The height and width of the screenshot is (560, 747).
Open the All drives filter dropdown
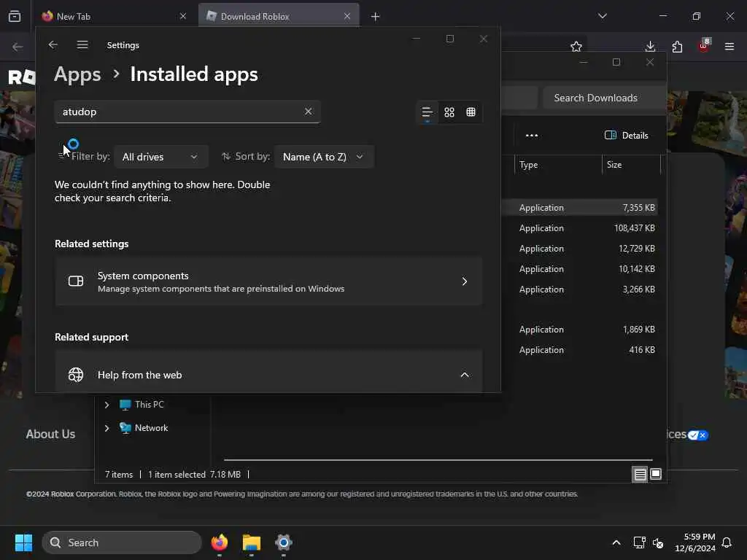tap(161, 157)
